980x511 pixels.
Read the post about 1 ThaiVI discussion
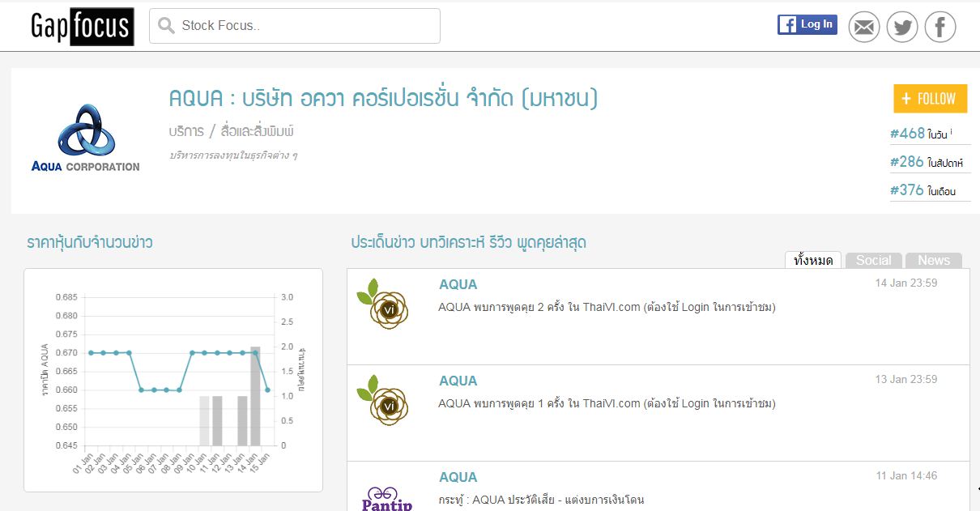[607, 403]
